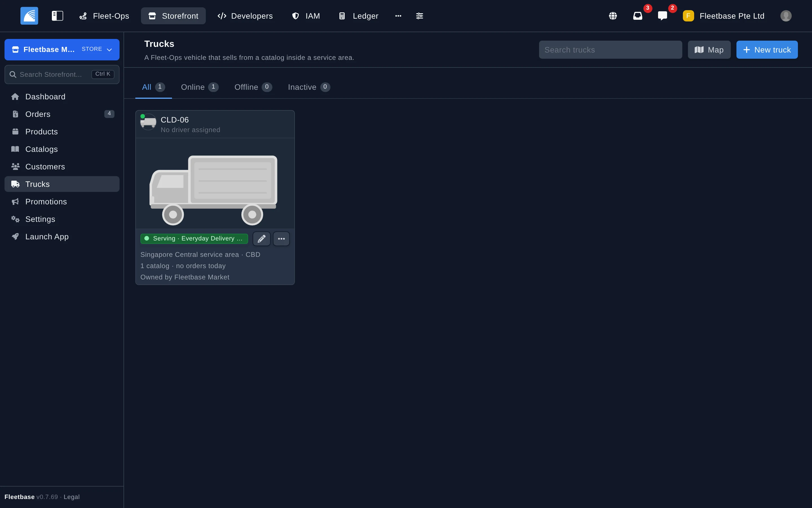812x508 pixels.
Task: Click the CLD-06 truck title
Action: 175,120
